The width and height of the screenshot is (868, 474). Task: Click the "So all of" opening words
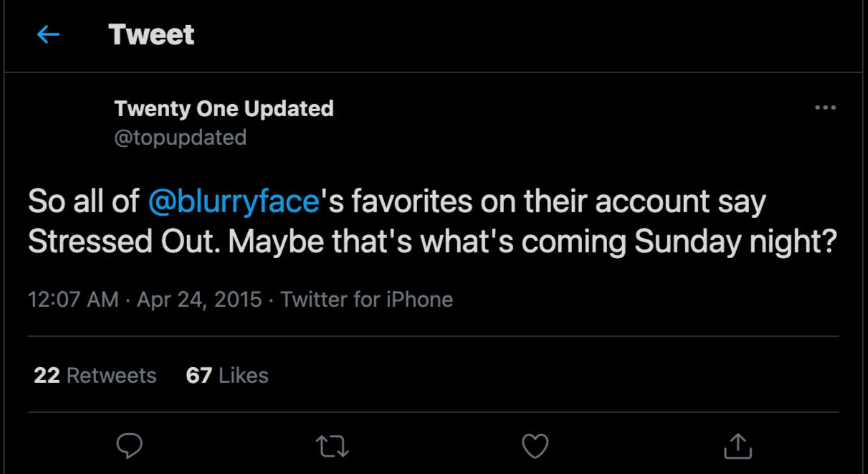tap(83, 202)
